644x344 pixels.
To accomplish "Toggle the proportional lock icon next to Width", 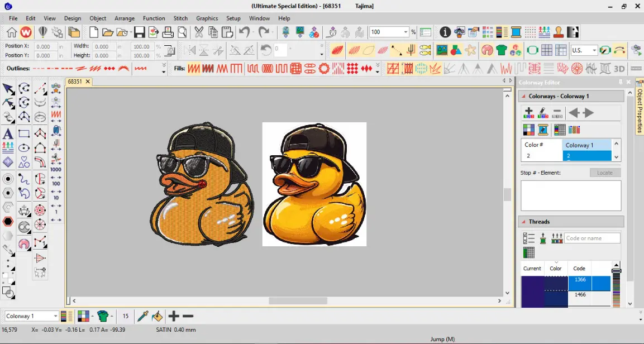I will (170, 50).
